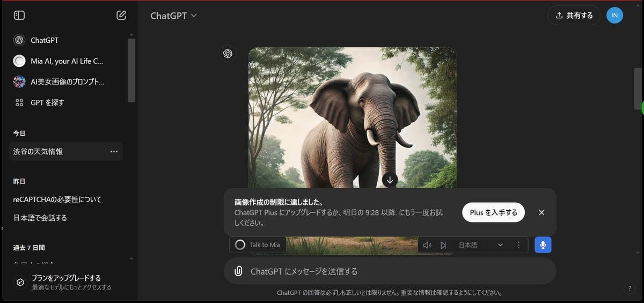Screen dimensions: 644x303
Task: Click プランをアップグレードする at sidebar bottom
Action: pyautogui.click(x=68, y=282)
